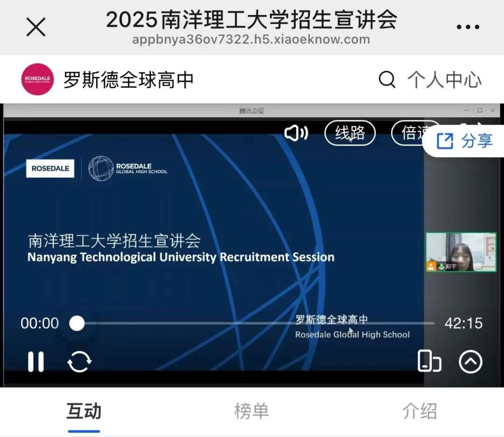Click the white ROSEDALE logo box in slide
Screen dimensions: 504x437
coord(50,169)
